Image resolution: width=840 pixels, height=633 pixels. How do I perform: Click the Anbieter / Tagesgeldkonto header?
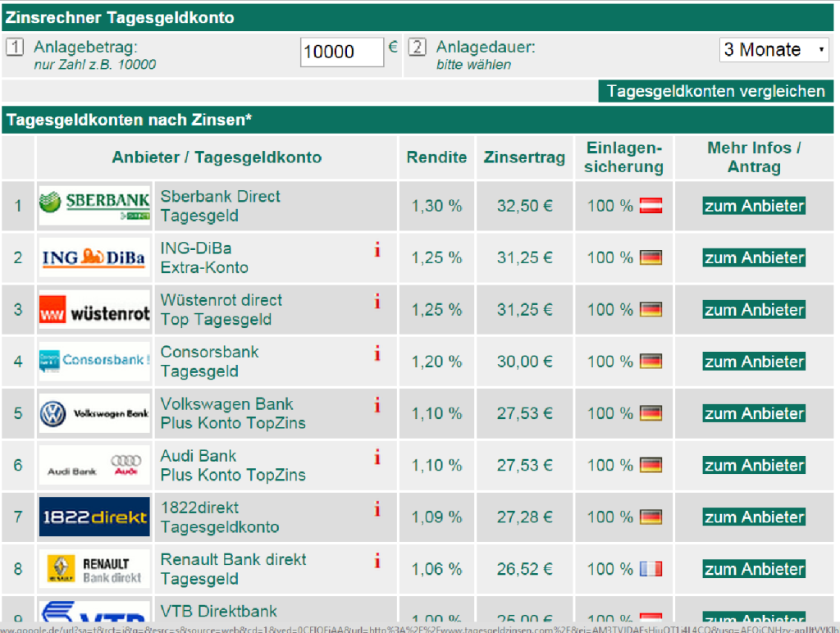coord(217,157)
